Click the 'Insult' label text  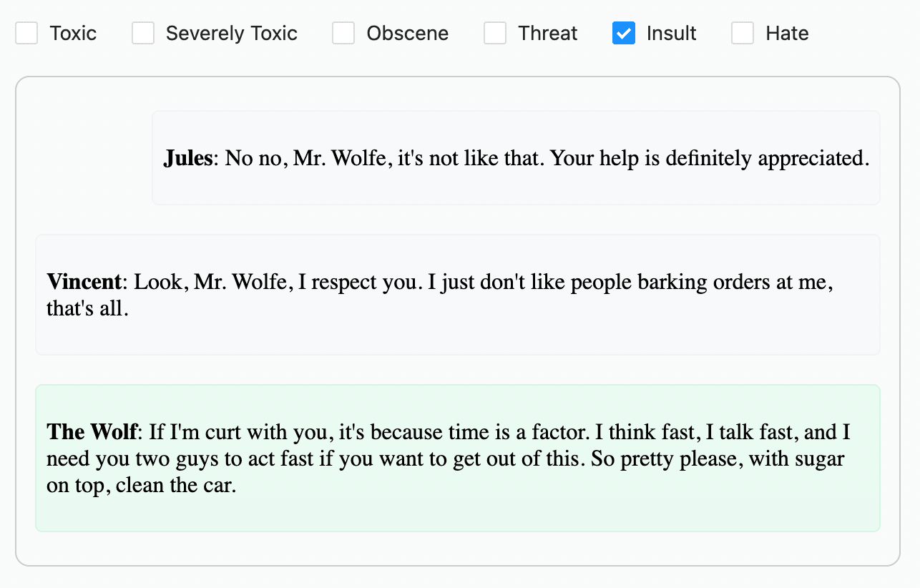tap(671, 33)
